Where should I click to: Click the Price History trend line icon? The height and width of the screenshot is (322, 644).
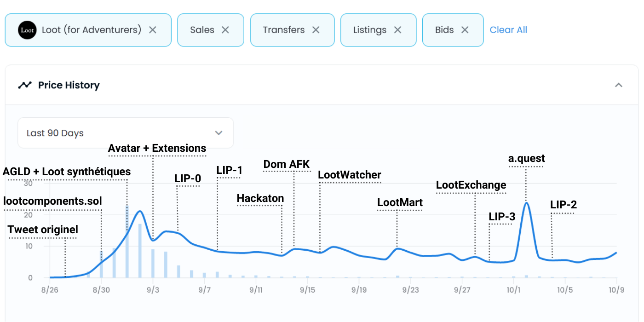click(x=25, y=85)
